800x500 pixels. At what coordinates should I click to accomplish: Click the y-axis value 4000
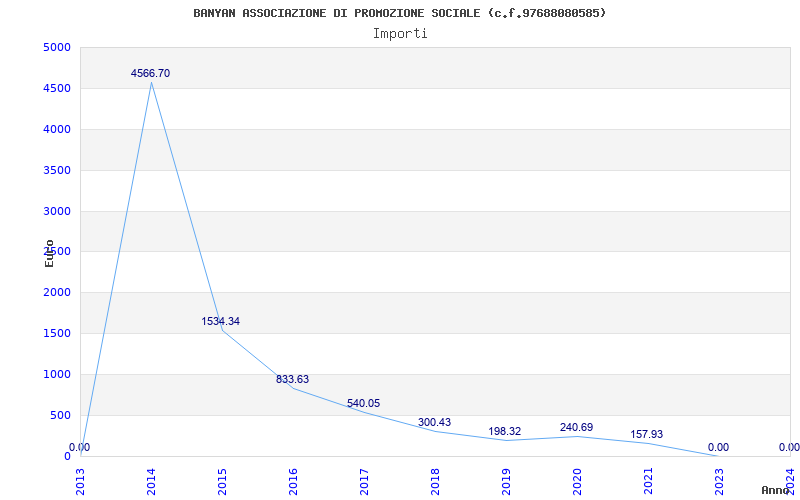click(x=57, y=130)
